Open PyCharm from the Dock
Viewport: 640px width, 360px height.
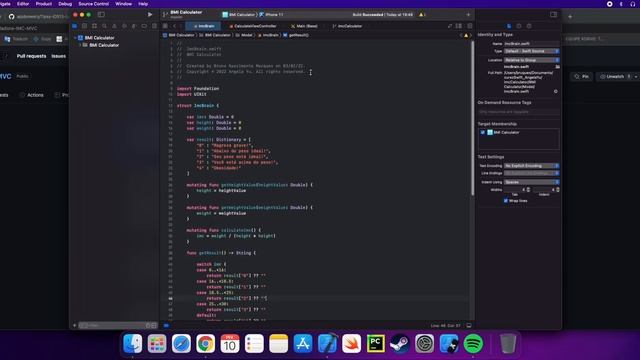tap(376, 344)
